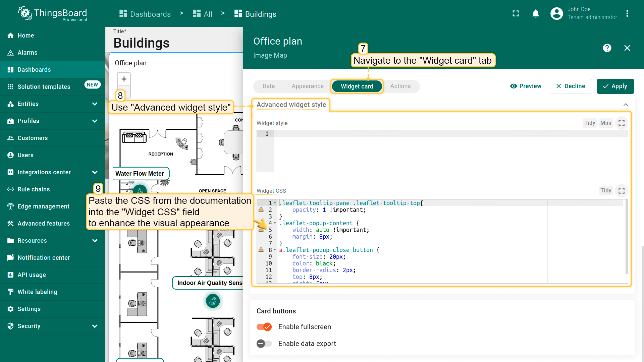Switch to the Appearance tab

coord(307,86)
